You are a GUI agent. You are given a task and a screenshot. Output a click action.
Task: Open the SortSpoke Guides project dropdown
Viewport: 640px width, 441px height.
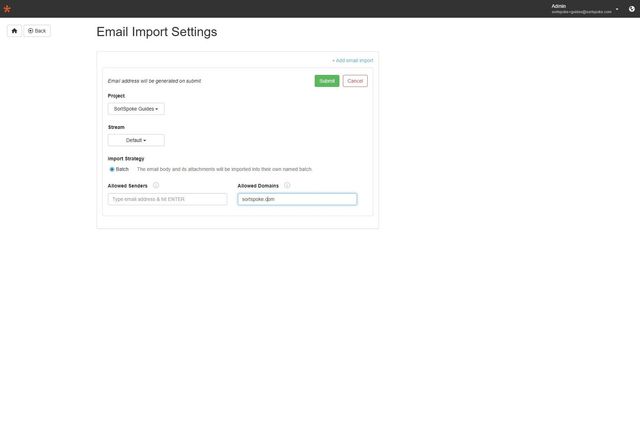136,109
